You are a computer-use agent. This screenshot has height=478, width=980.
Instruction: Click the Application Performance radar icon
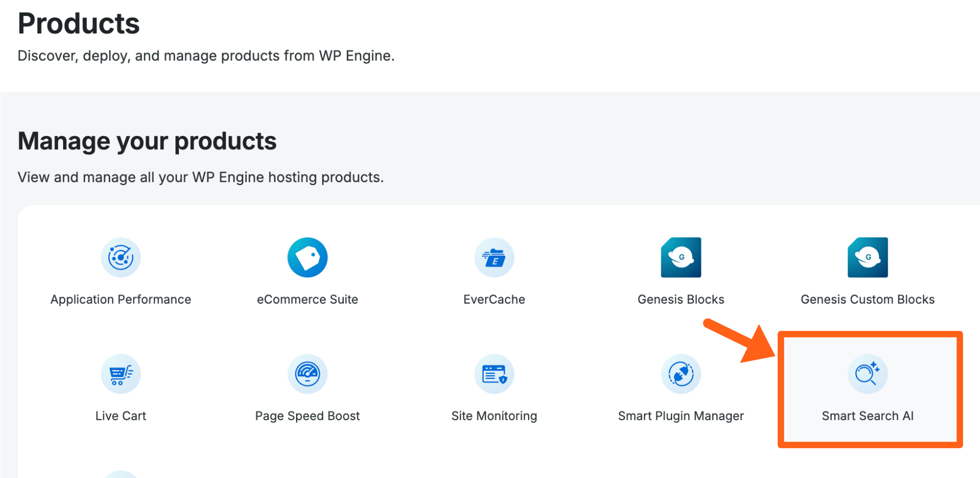121,257
